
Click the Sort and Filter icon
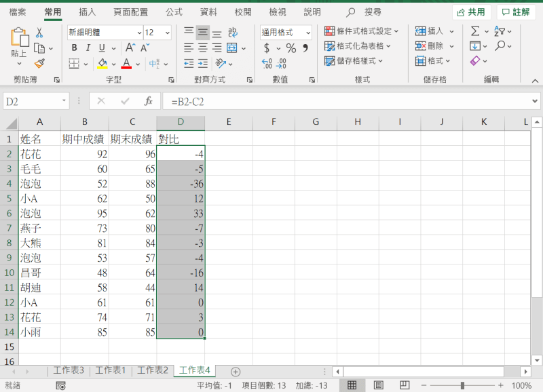pos(500,31)
